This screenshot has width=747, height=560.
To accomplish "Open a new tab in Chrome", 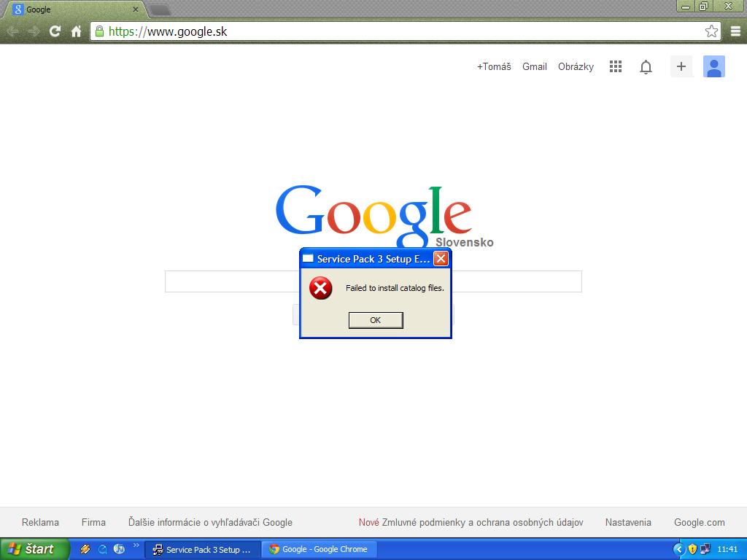I will [x=160, y=9].
